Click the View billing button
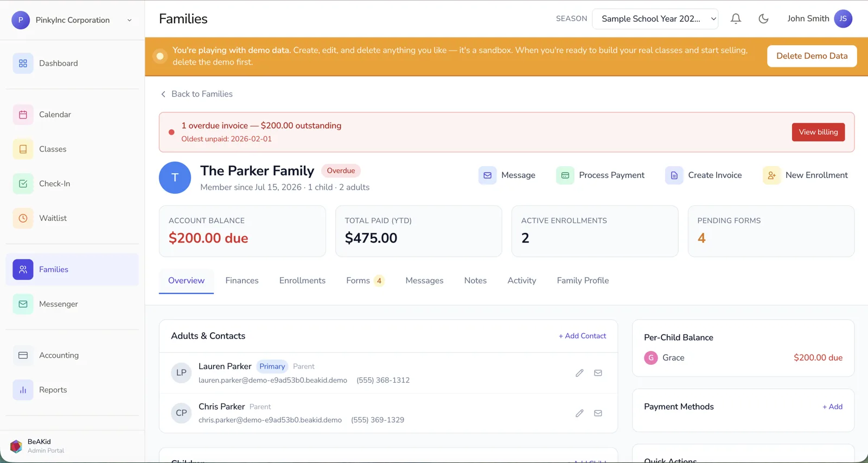Image resolution: width=868 pixels, height=463 pixels. (818, 132)
